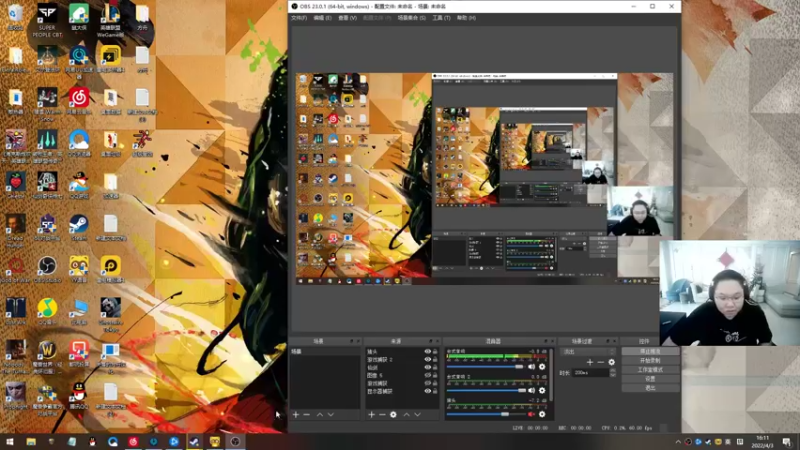Mute the 台式音响 2 channel speaker
Screen dimensions: 800x450
(532, 390)
